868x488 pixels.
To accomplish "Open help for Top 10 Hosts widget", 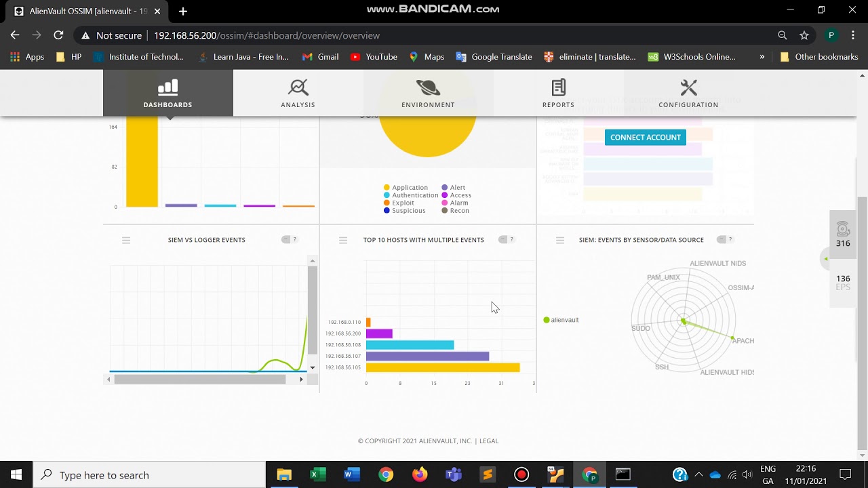I will tap(511, 239).
